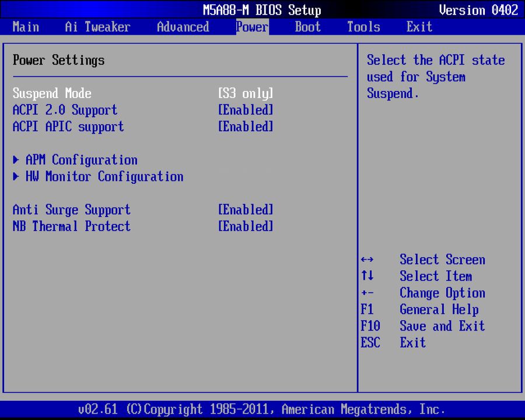The width and height of the screenshot is (525, 420).
Task: Open the Main tab
Action: pyautogui.click(x=26, y=27)
